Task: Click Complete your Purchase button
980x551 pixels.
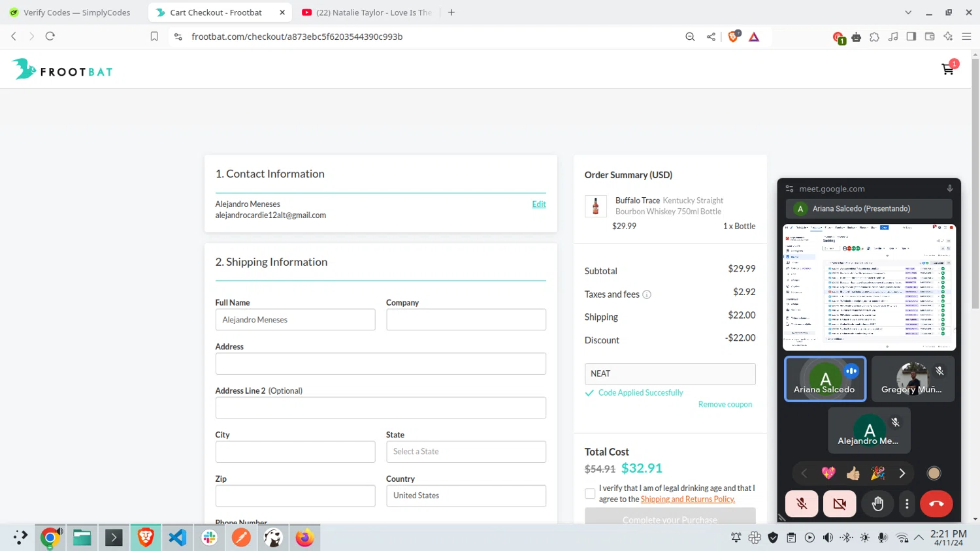Action: pyautogui.click(x=670, y=516)
